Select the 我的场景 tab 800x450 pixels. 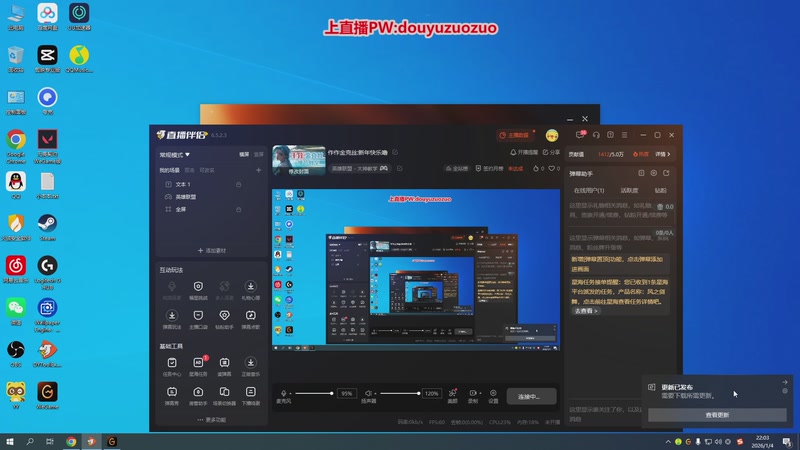169,170
